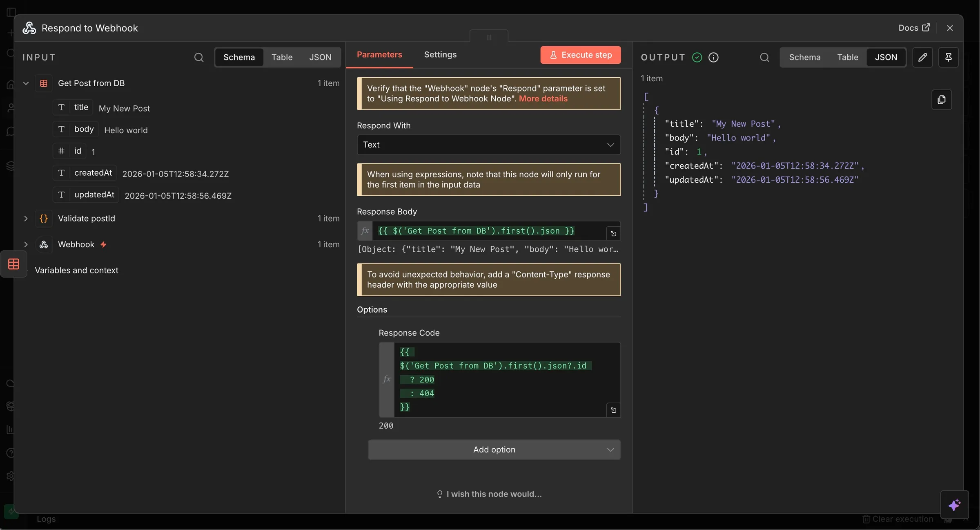Switch input view to Schema
The image size is (980, 530).
point(239,57)
